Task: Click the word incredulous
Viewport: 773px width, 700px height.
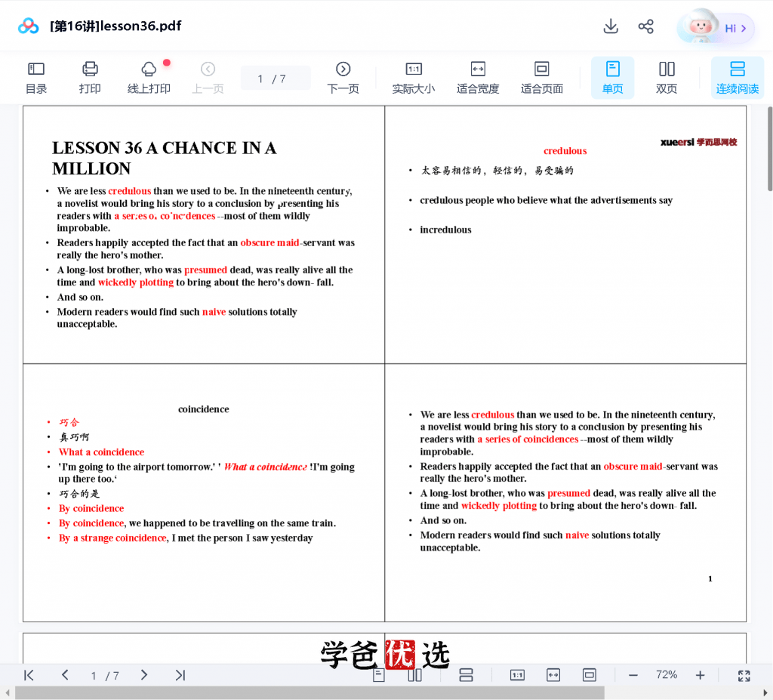Action: point(445,230)
